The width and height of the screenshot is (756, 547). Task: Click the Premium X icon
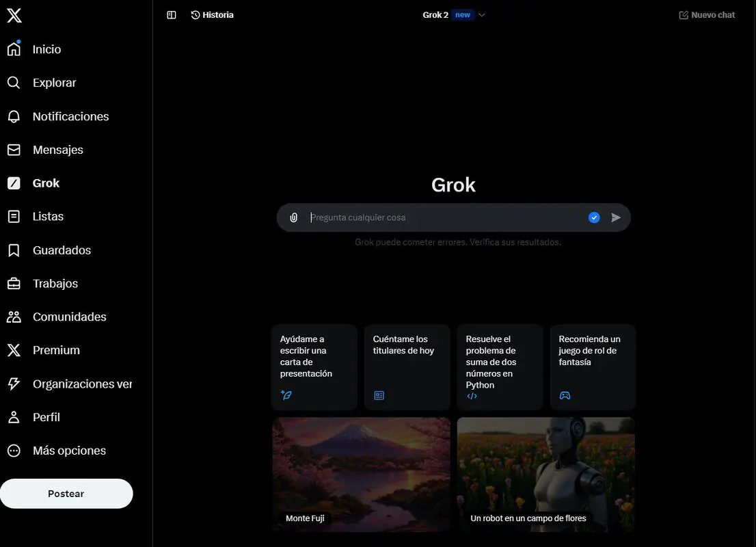pyautogui.click(x=14, y=349)
